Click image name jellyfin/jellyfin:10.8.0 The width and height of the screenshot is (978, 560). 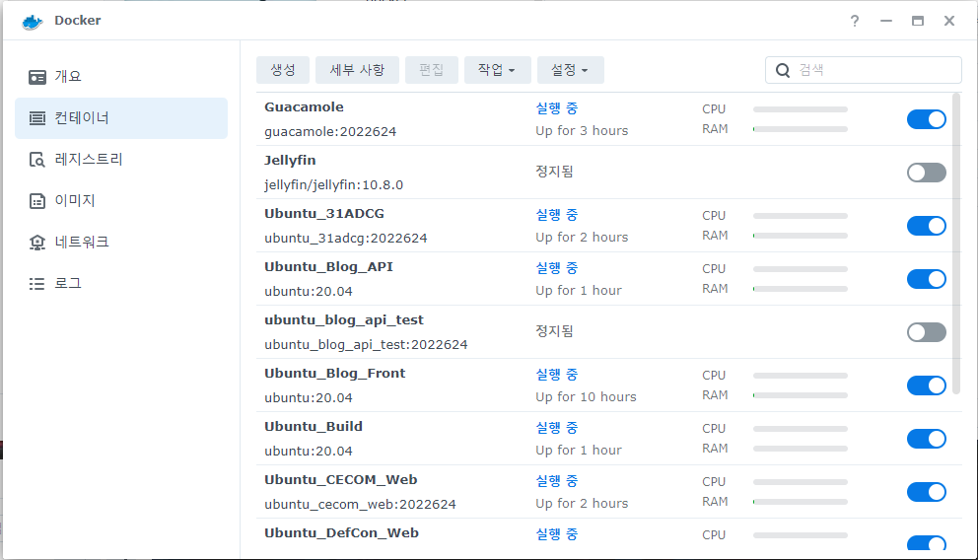(333, 185)
